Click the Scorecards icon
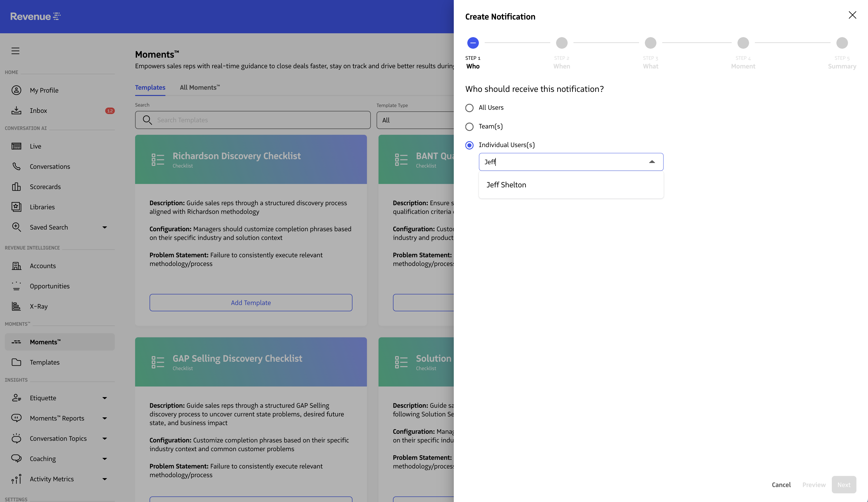The width and height of the screenshot is (868, 502). [16, 187]
